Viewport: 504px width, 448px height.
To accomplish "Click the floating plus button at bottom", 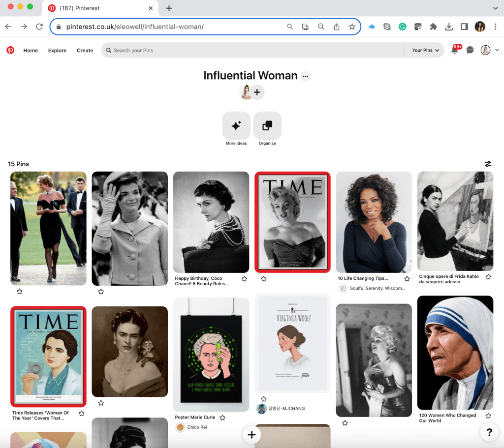I will coord(252,435).
